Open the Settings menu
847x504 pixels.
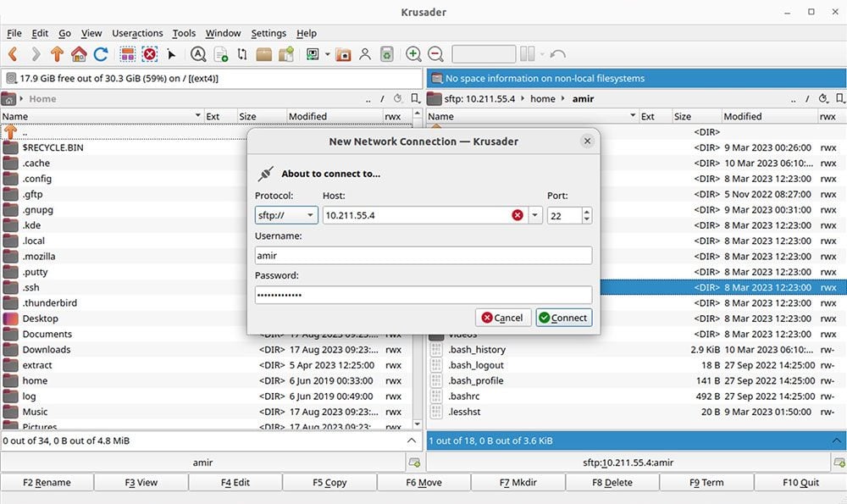(268, 33)
